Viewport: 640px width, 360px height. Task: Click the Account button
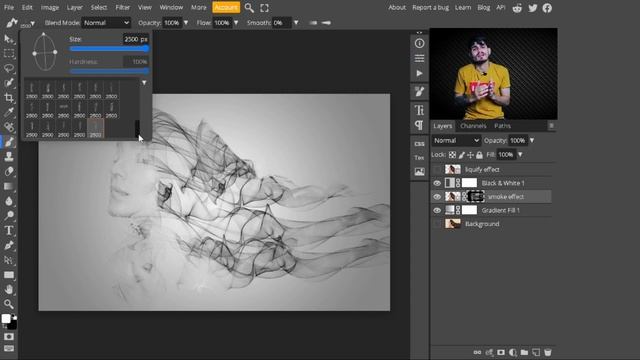click(226, 7)
